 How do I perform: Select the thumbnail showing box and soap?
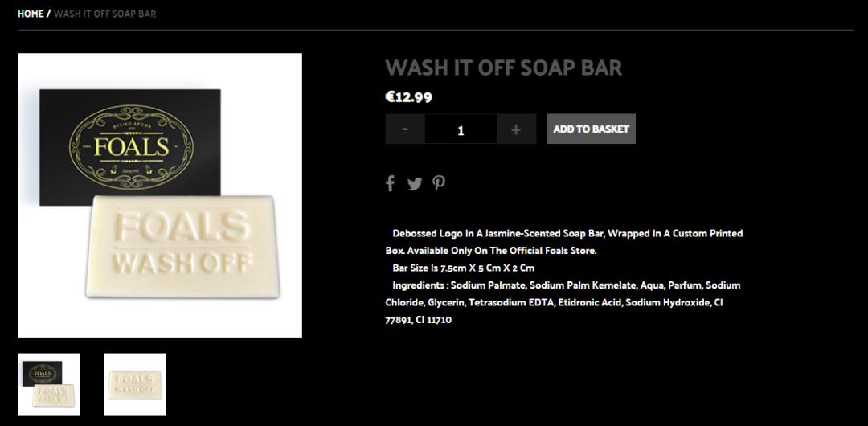click(49, 384)
